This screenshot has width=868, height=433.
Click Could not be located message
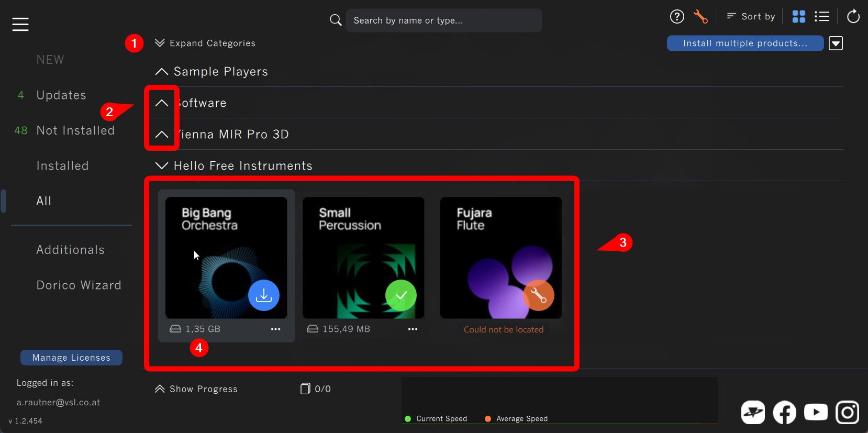tap(504, 329)
